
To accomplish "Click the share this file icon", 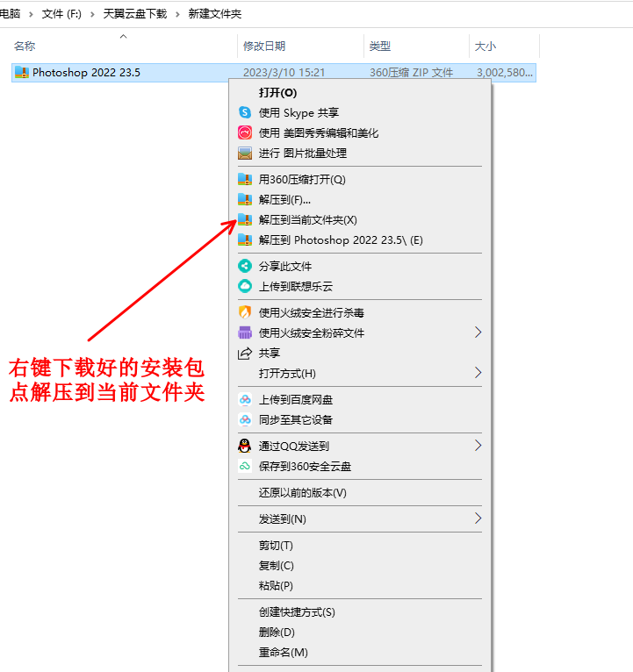I will tap(245, 266).
